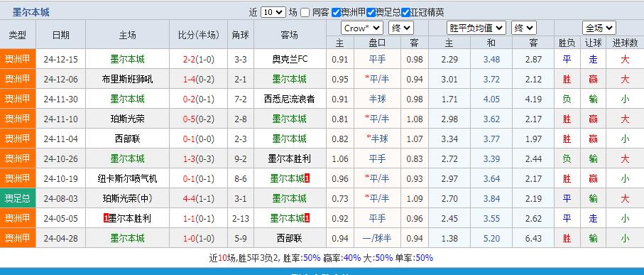The height and width of the screenshot is (275, 644).
Task: Click the 澳足总 league tag in 24-08-03 row
Action: [18, 199]
